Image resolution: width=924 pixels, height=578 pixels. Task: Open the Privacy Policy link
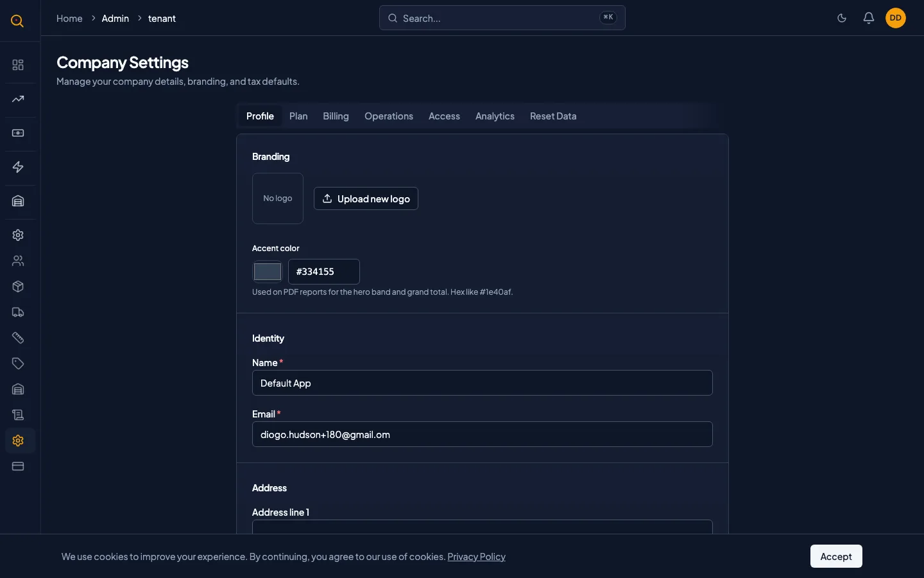point(476,556)
